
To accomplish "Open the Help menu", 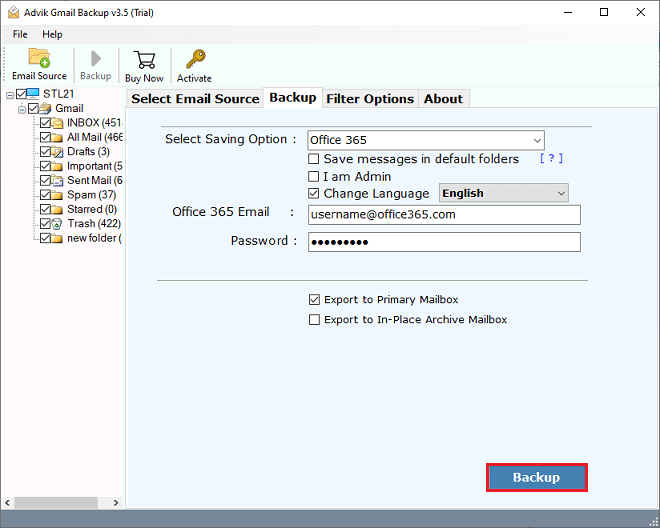I will pyautogui.click(x=52, y=34).
